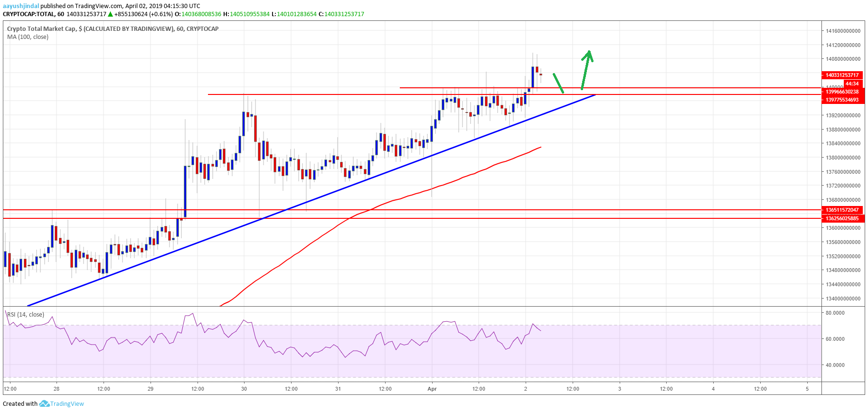Click the 136511572047 support level tag

842,210
